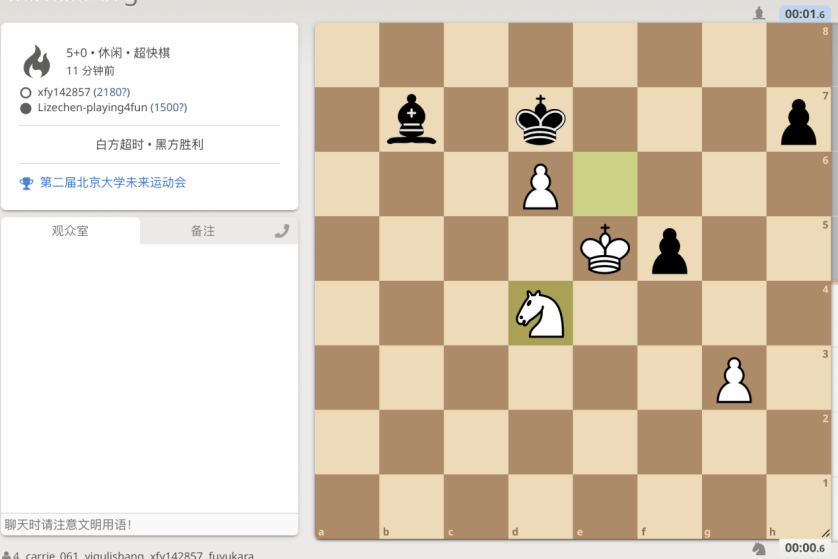Click the black bishop on b7
Image resolution: width=838 pixels, height=559 pixels.
tap(412, 120)
